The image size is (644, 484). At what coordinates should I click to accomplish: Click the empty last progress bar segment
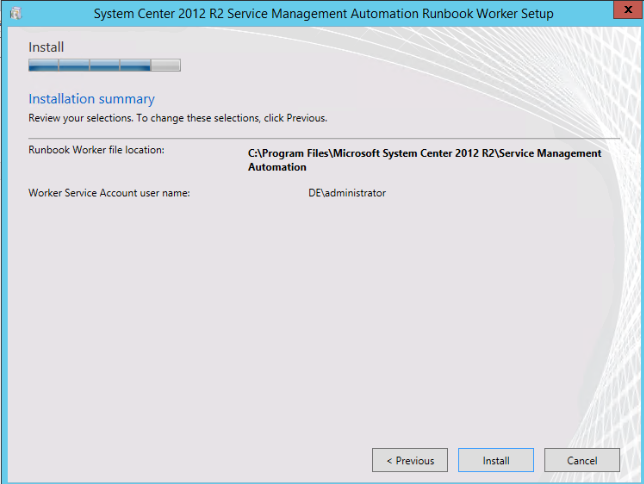click(166, 66)
